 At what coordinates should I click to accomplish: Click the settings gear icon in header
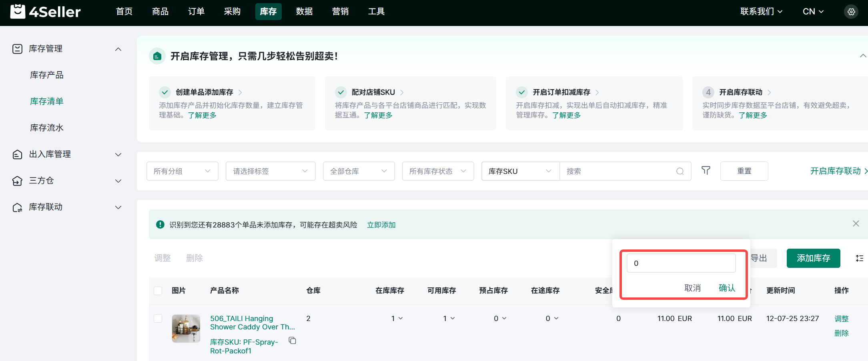pos(851,12)
